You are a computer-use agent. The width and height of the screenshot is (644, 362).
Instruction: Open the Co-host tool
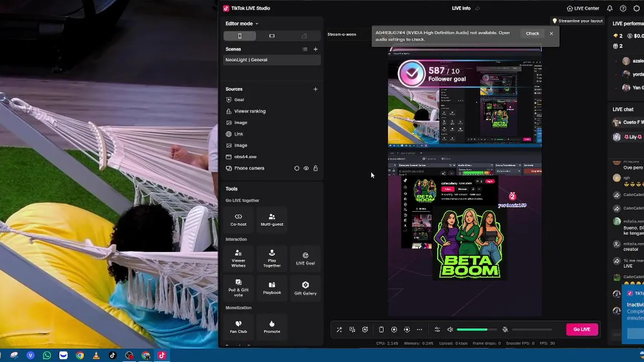238,220
